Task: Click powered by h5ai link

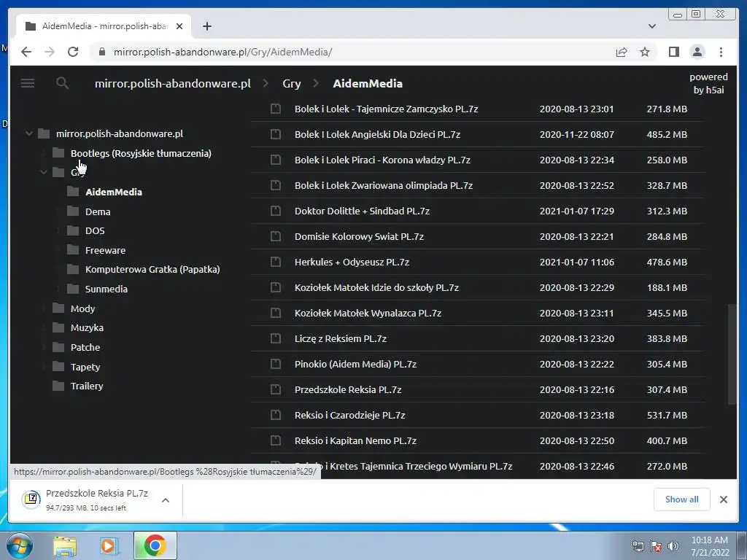Action: (x=708, y=83)
